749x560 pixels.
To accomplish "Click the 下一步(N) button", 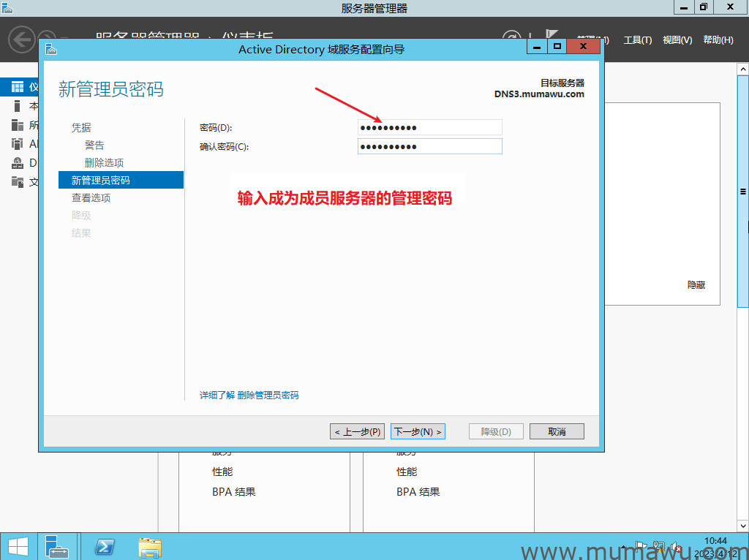I will 418,431.
